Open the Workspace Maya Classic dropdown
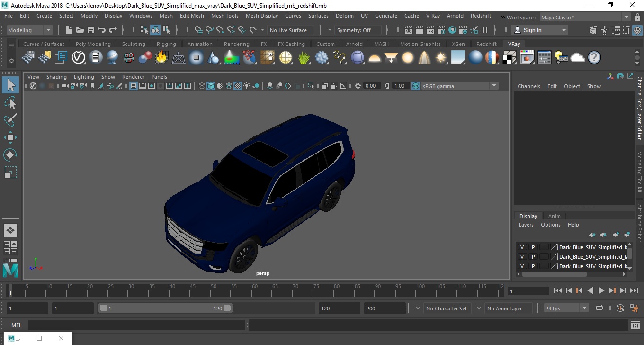 pyautogui.click(x=585, y=18)
